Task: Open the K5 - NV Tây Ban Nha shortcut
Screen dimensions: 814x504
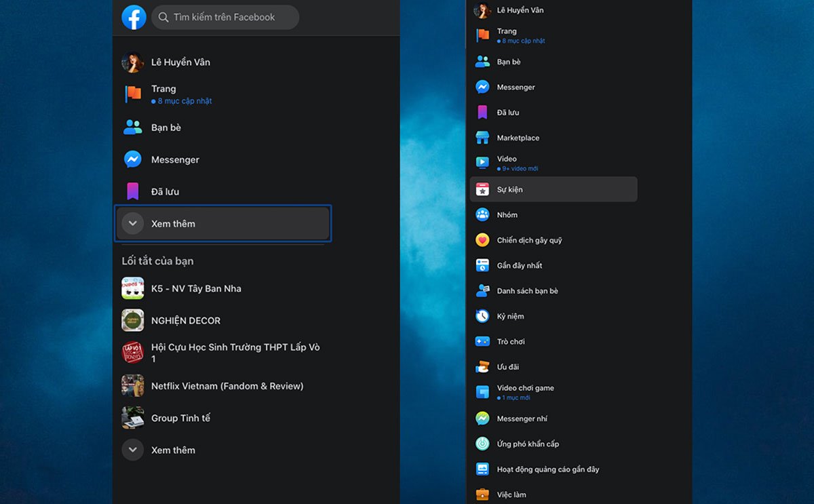Action: pyautogui.click(x=196, y=288)
